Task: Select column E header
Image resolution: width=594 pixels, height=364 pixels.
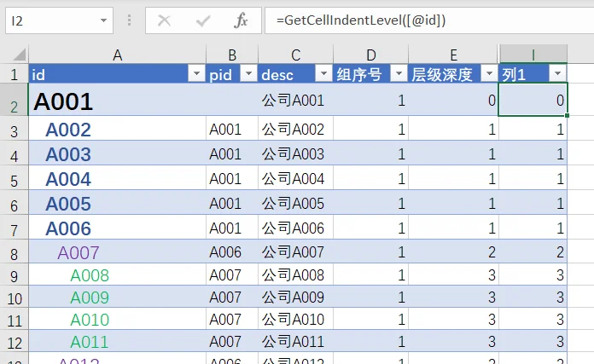Action: pos(453,55)
